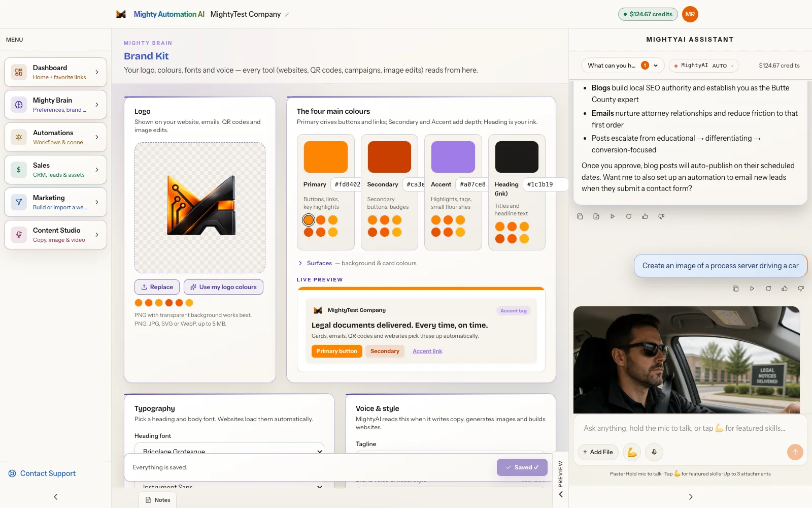Viewport: 812px width, 508px height.
Task: Expand Surfaces background & card colours
Action: [357, 263]
